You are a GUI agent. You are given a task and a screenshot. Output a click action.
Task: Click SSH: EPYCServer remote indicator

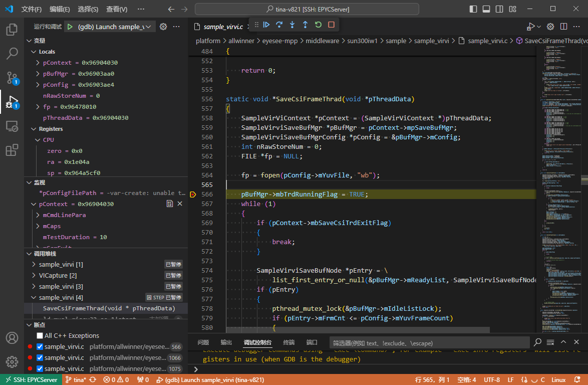[30, 379]
